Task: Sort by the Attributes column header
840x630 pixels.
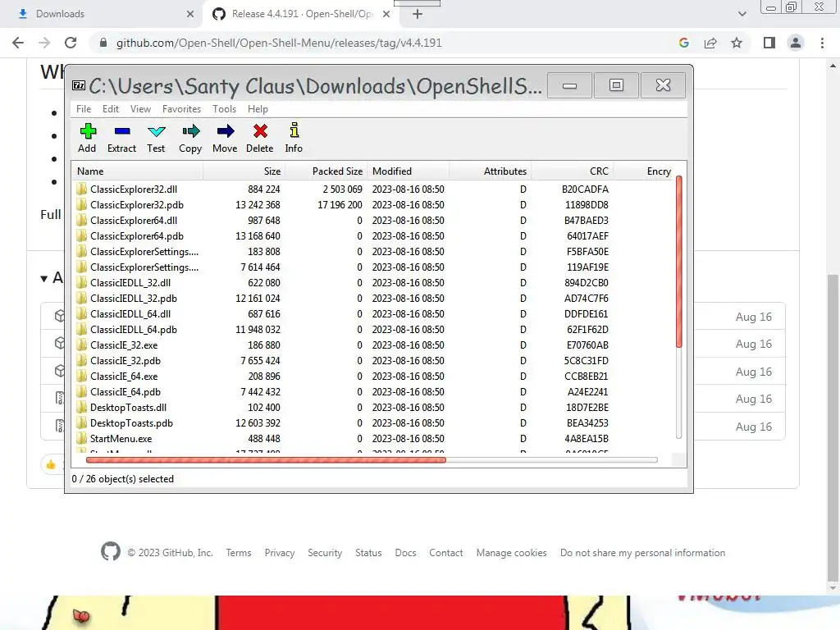Action: (x=490, y=171)
